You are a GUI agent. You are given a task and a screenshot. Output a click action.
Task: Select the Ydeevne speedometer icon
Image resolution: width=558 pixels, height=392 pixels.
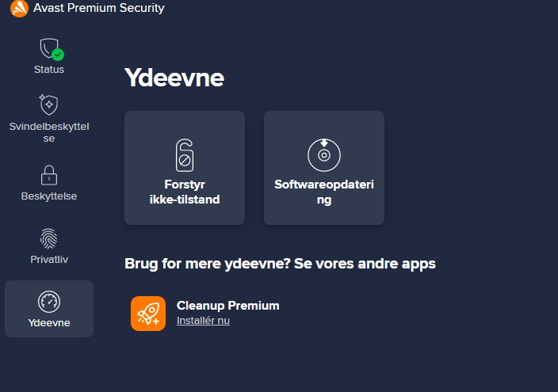point(48,302)
